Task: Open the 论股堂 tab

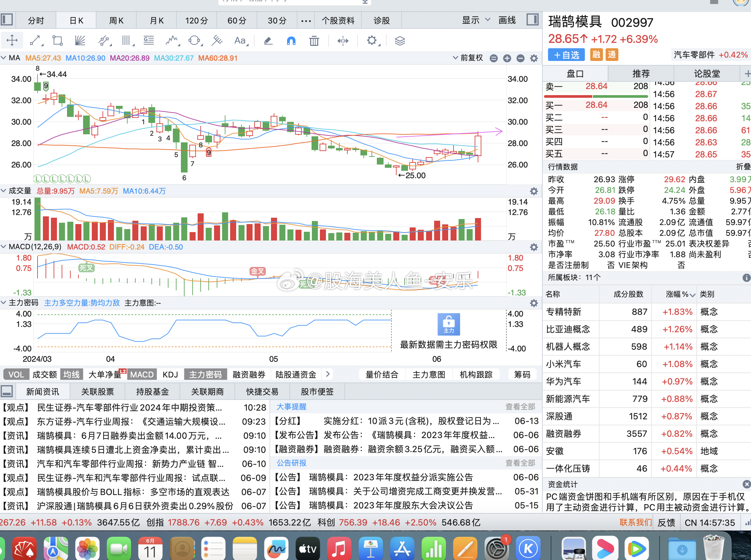Action: click(706, 74)
